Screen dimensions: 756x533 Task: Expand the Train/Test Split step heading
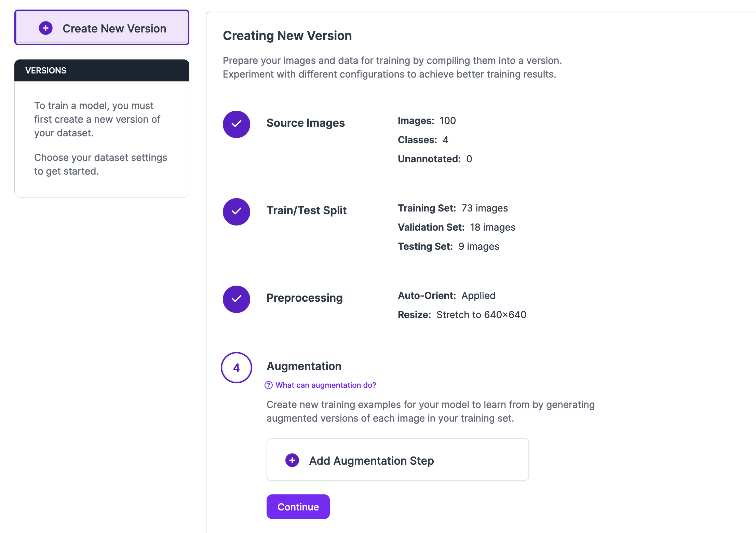(307, 210)
